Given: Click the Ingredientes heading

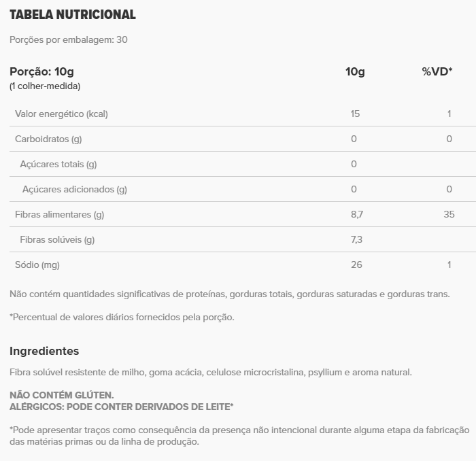Looking at the screenshot, I should click(44, 351).
